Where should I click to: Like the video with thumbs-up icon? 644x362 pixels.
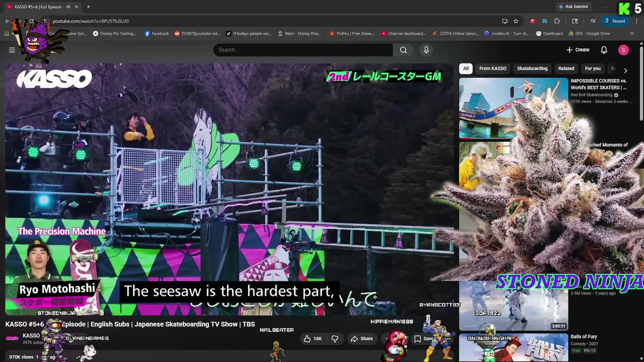[x=312, y=339]
